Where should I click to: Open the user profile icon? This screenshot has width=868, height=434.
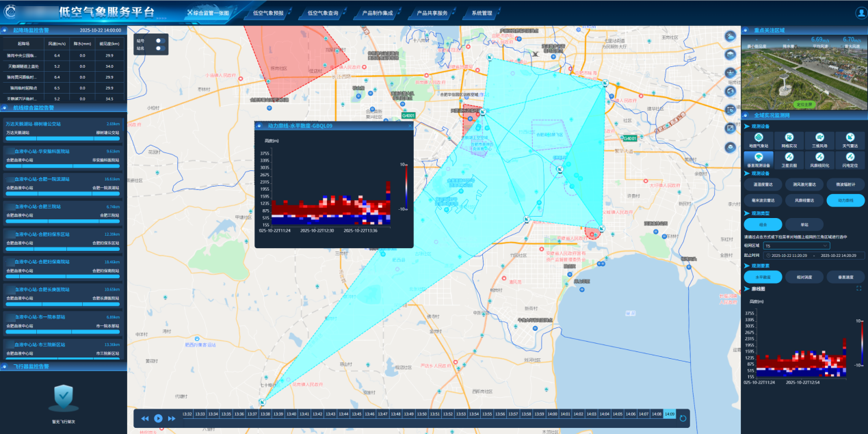click(860, 13)
